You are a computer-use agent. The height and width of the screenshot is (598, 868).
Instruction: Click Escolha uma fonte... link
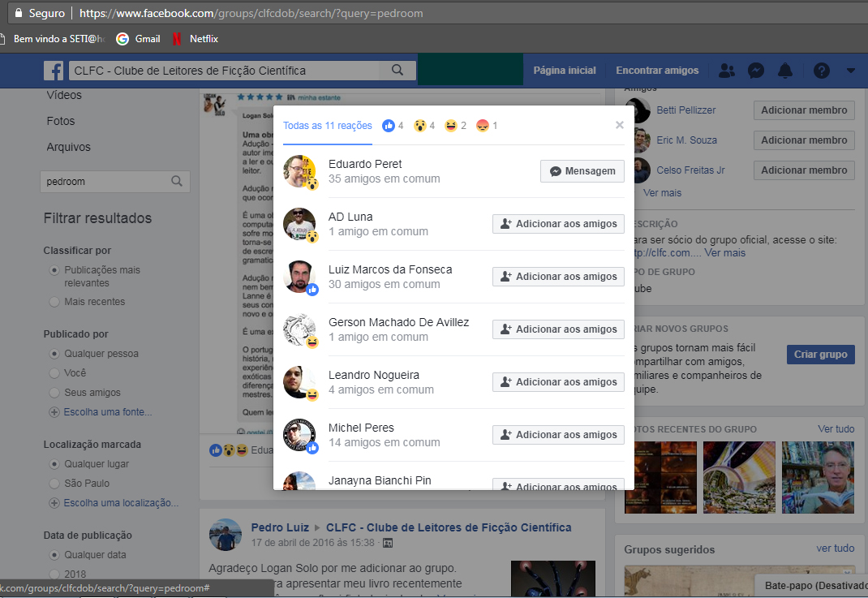click(107, 412)
